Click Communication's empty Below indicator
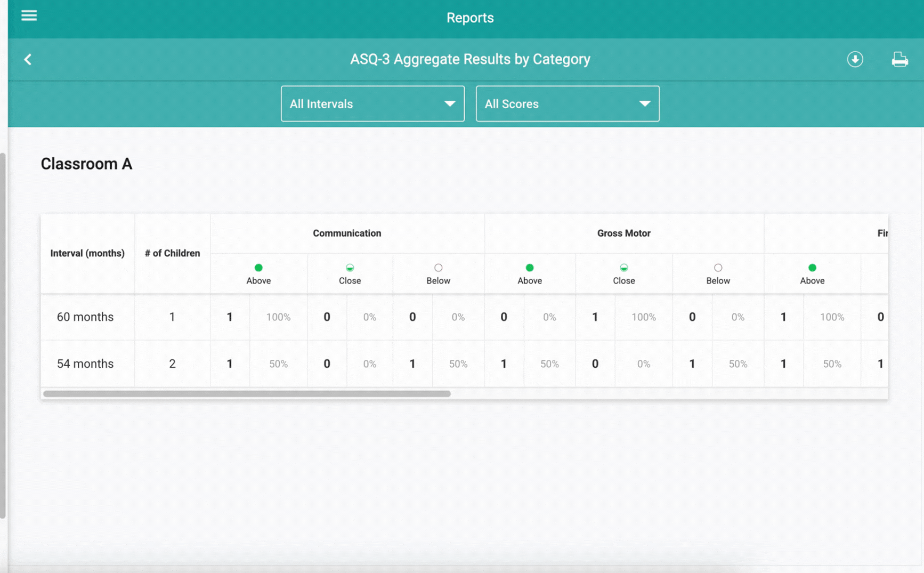Image resolution: width=924 pixels, height=573 pixels. (x=438, y=268)
